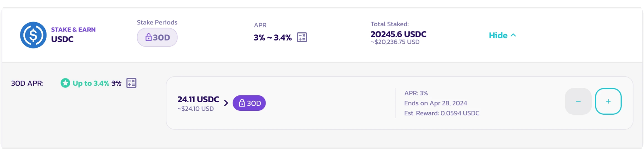Image resolution: width=644 pixels, height=157 pixels.
Task: Click arrow chevron after 24.11 USDC
Action: pos(226,103)
